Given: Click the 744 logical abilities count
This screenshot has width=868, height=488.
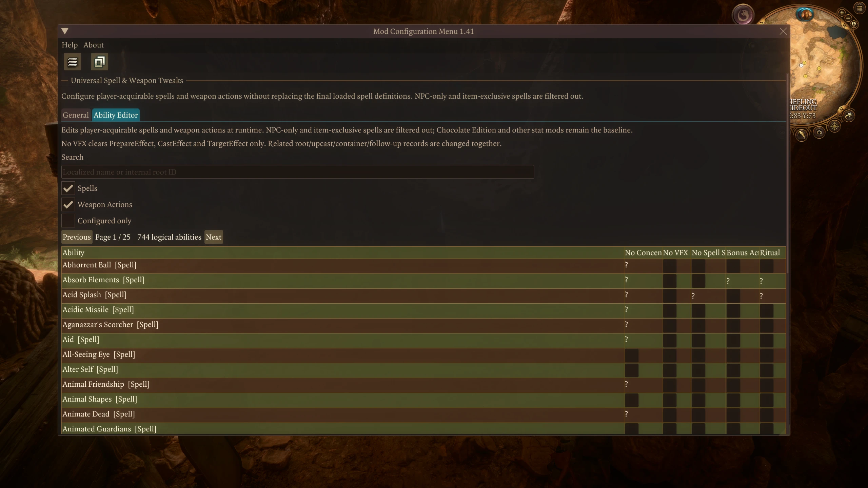Looking at the screenshot, I should [x=169, y=237].
